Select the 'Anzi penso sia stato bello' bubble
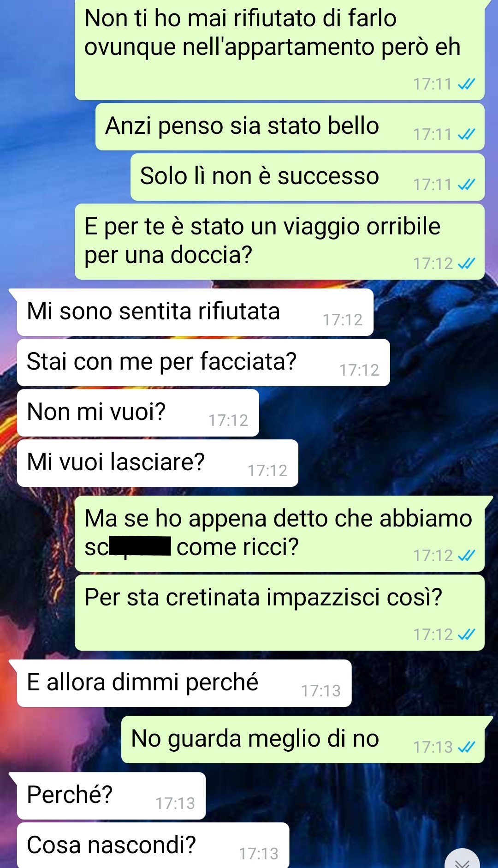The image size is (498, 868). 290,127
